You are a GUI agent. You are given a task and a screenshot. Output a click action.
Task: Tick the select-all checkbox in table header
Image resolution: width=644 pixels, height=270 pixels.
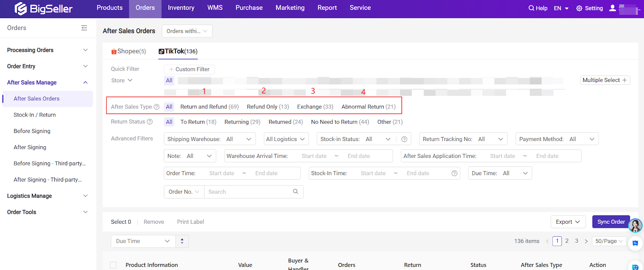(x=114, y=265)
